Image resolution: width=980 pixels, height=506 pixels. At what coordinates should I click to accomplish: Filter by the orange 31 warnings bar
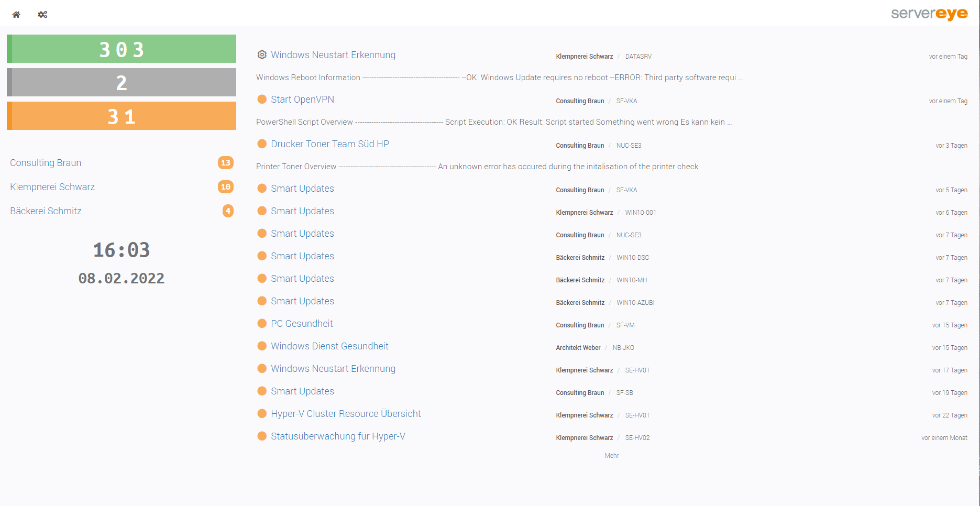point(122,116)
